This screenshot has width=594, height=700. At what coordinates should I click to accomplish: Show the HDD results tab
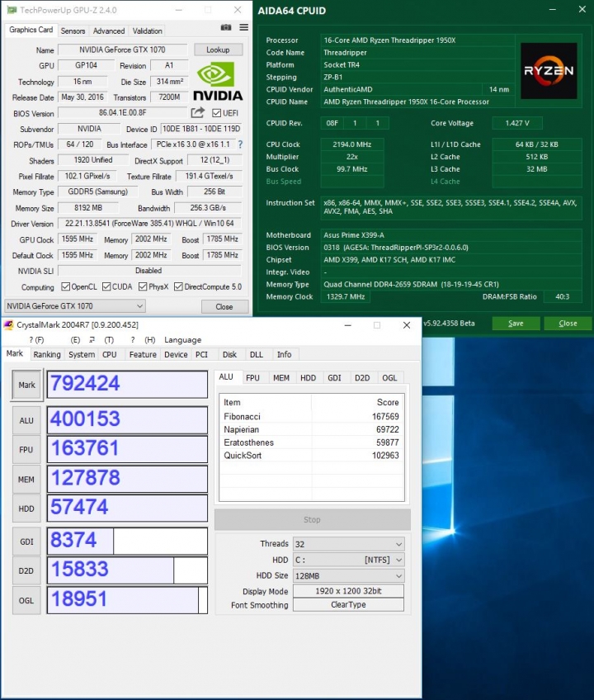coord(308,378)
